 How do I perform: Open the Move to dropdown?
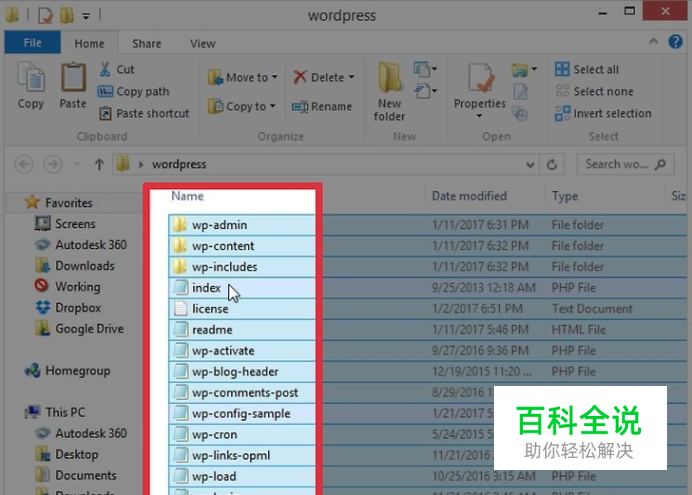point(243,78)
